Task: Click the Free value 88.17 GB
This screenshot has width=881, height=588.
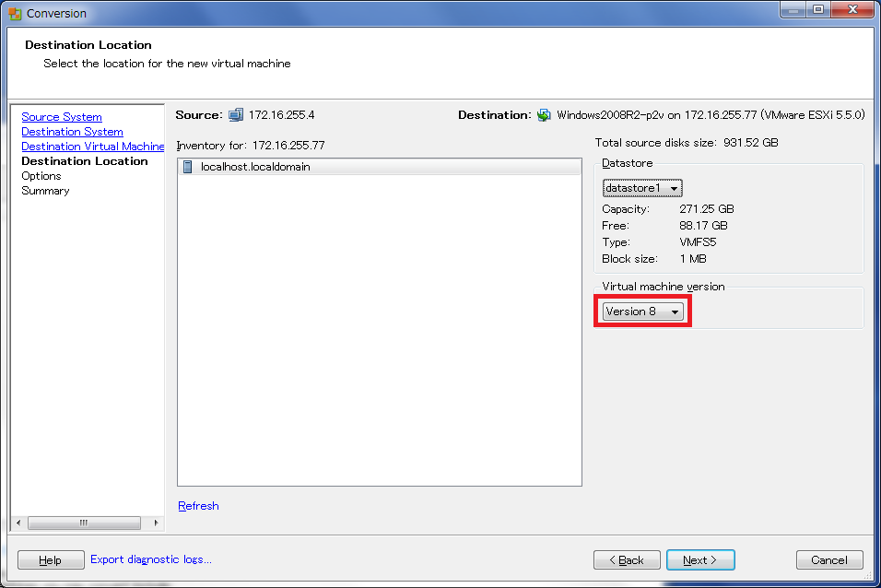Action: pos(703,226)
